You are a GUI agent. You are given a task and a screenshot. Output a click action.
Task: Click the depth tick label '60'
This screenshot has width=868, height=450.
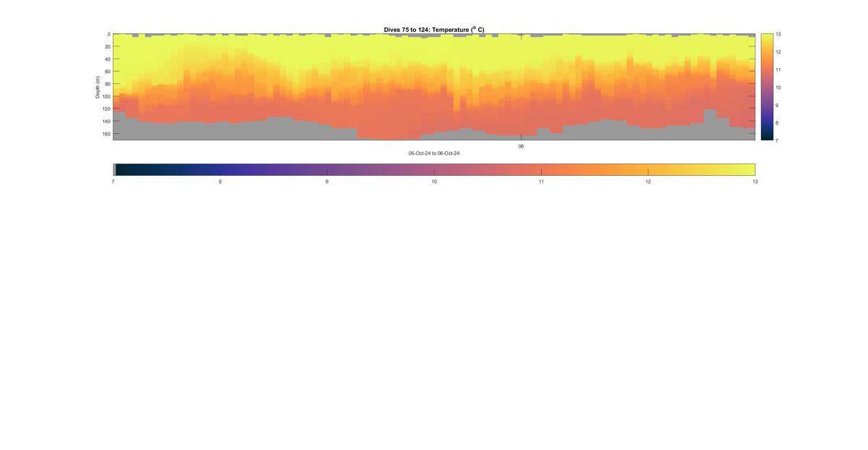click(107, 72)
